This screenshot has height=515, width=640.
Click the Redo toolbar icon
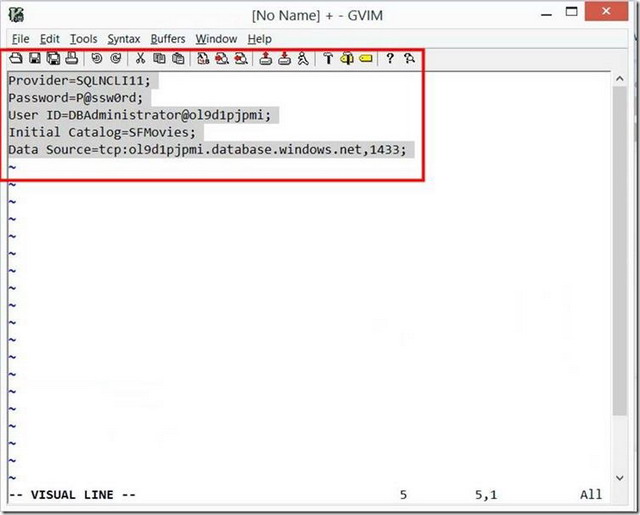116,58
